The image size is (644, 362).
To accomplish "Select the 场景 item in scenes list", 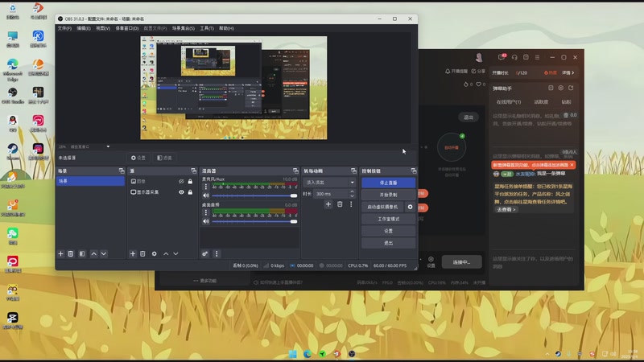I will (x=90, y=181).
